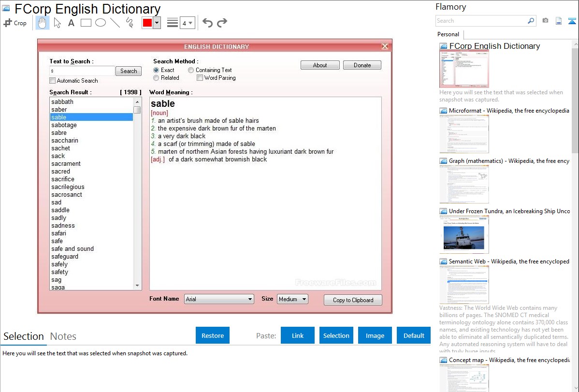Open the icebreaking ship snapshot thumbnail

[x=464, y=234]
